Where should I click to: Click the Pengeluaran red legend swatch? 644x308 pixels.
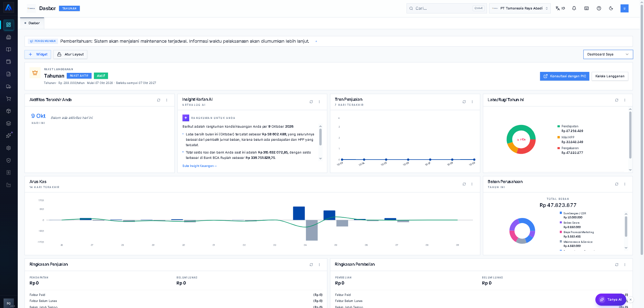point(558,148)
